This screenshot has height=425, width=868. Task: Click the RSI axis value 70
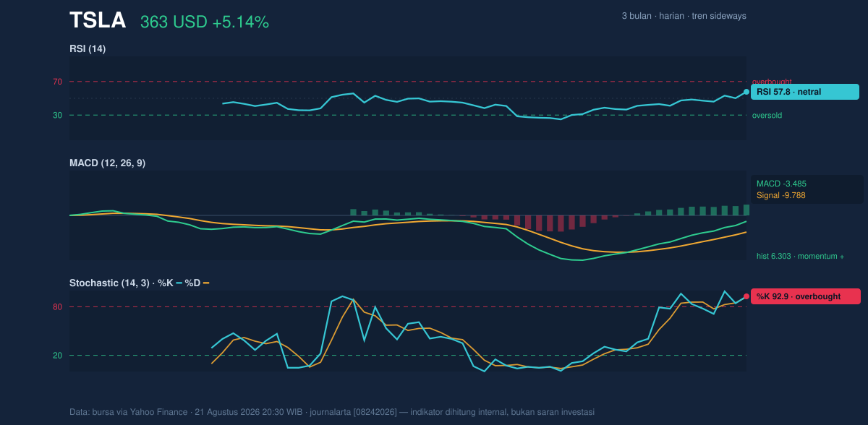pyautogui.click(x=57, y=82)
